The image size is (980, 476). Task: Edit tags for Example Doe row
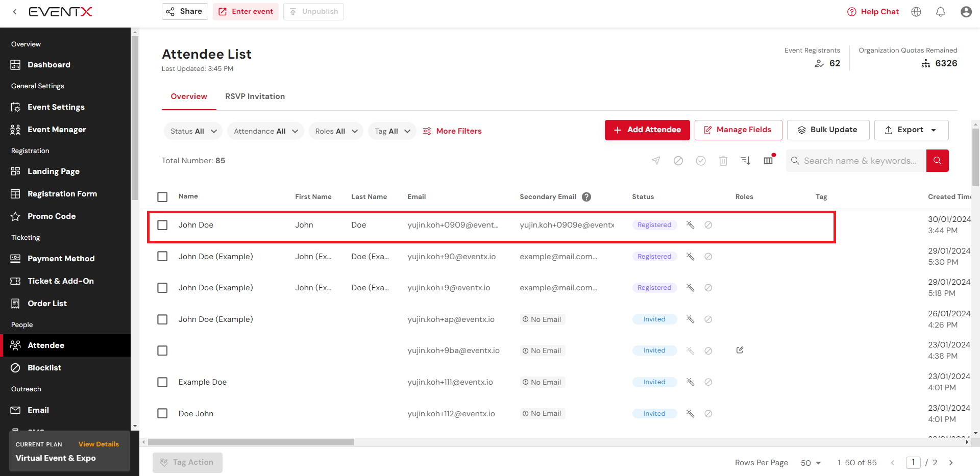690,382
